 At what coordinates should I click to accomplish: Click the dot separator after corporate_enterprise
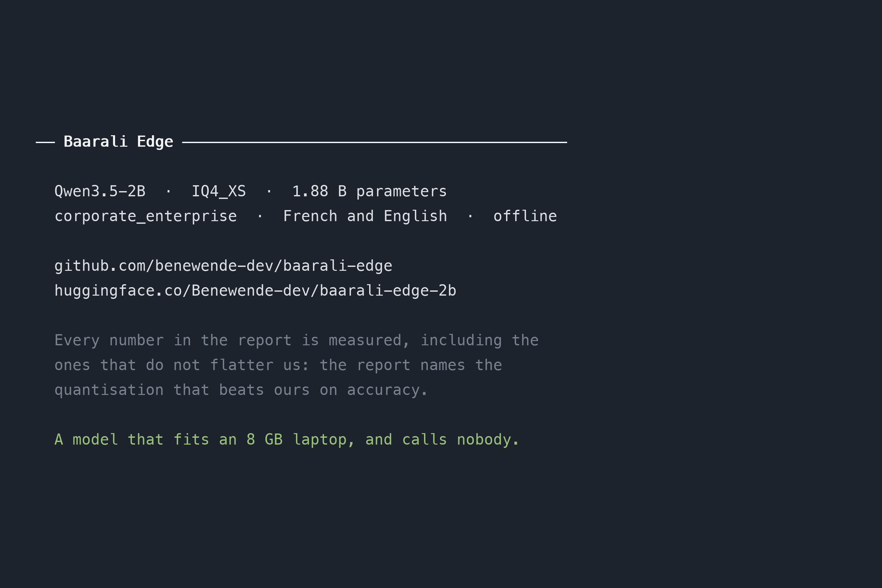(260, 216)
